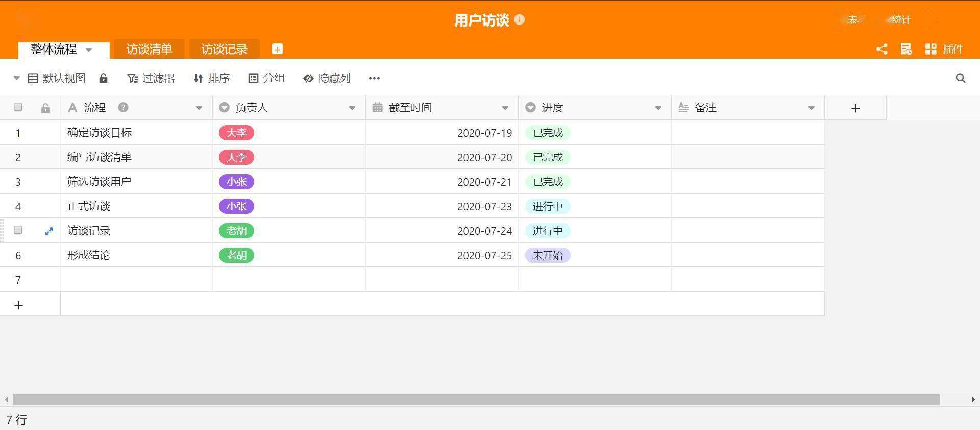
Task: Expand the 整体流程 tab dropdown arrow
Action: [x=89, y=50]
